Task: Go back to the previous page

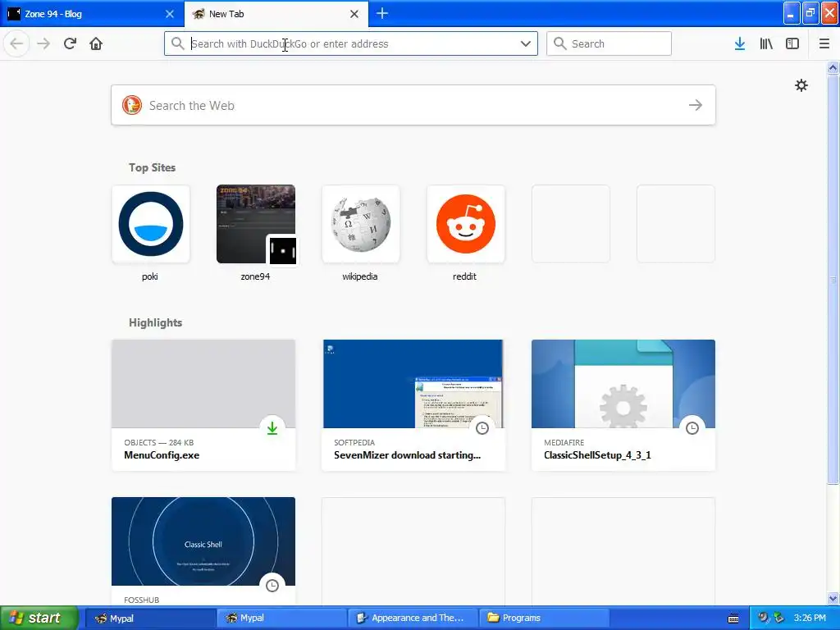Action: pos(16,43)
